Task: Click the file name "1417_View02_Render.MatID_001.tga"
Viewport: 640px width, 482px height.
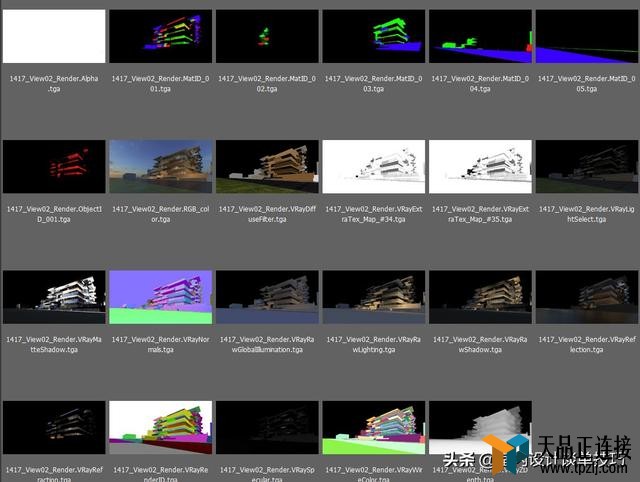Action: (x=160, y=83)
